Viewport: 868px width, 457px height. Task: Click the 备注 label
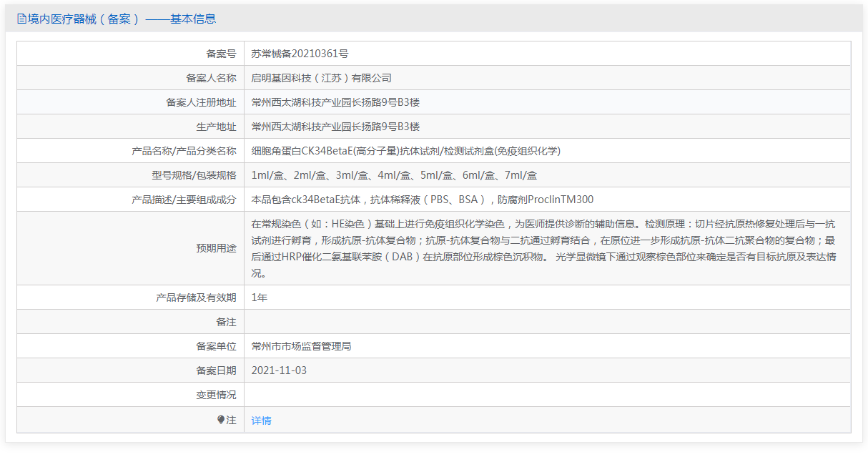(226, 322)
